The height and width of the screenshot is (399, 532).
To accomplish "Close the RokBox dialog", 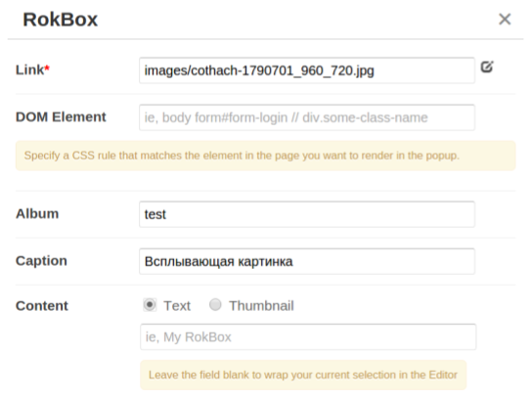I will (x=505, y=19).
